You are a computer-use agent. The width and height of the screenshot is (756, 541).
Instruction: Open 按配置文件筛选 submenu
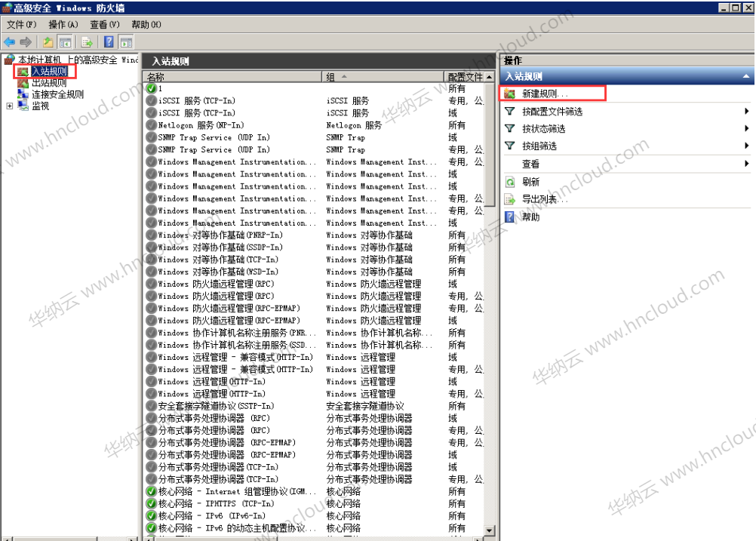coord(626,112)
